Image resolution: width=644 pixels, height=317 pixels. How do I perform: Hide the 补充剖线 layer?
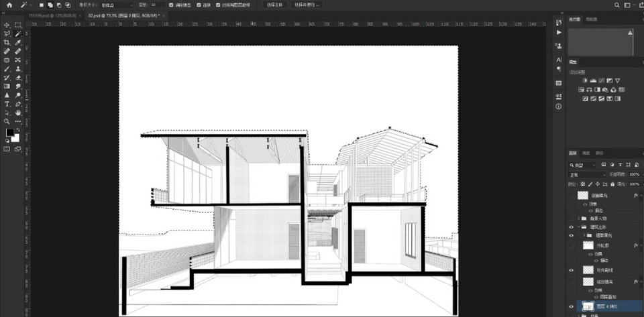click(570, 269)
